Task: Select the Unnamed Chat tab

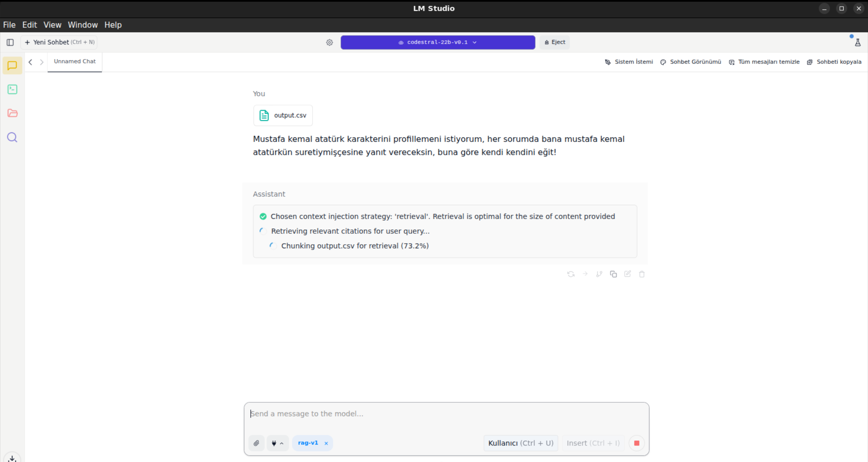Action: (75, 61)
